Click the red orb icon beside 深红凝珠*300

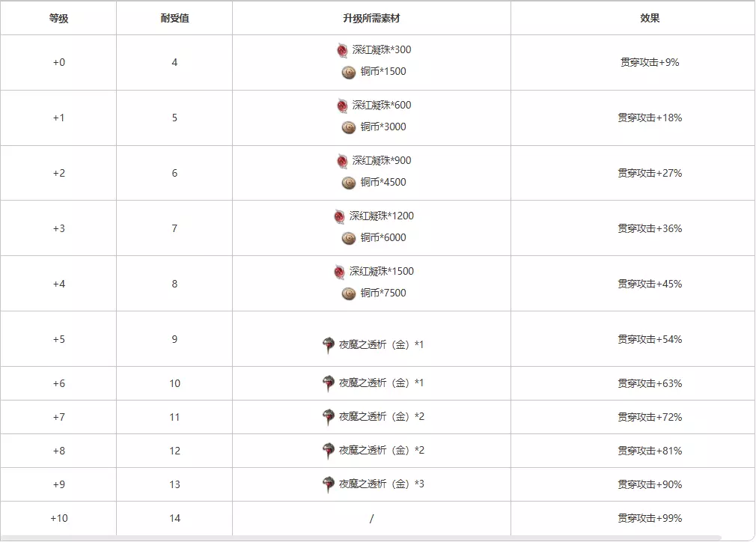tap(343, 50)
